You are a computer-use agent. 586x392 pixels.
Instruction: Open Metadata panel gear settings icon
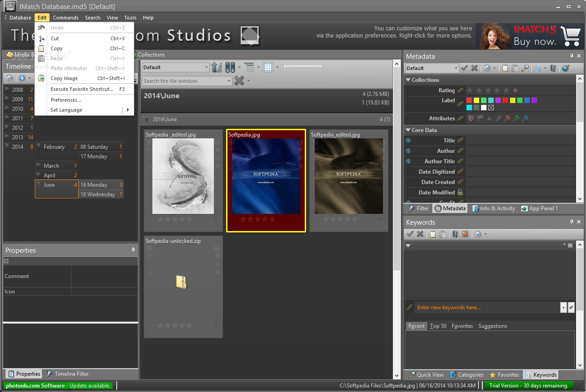tap(487, 68)
